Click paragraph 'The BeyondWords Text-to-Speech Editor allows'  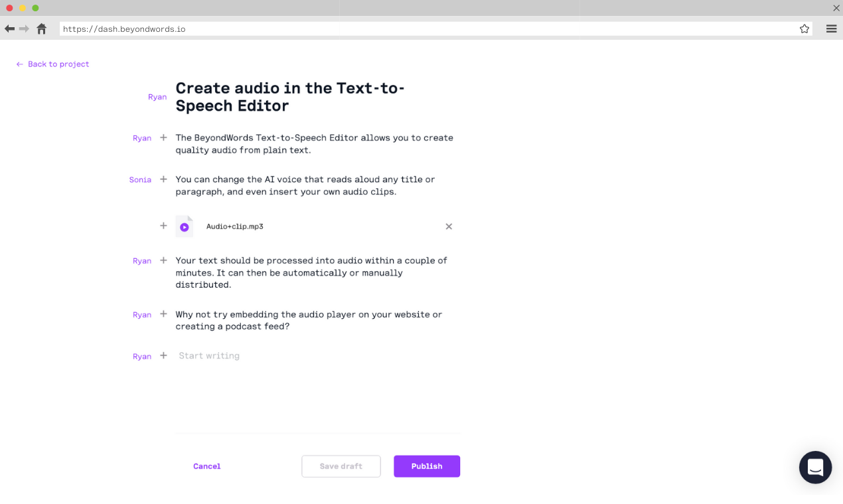315,144
